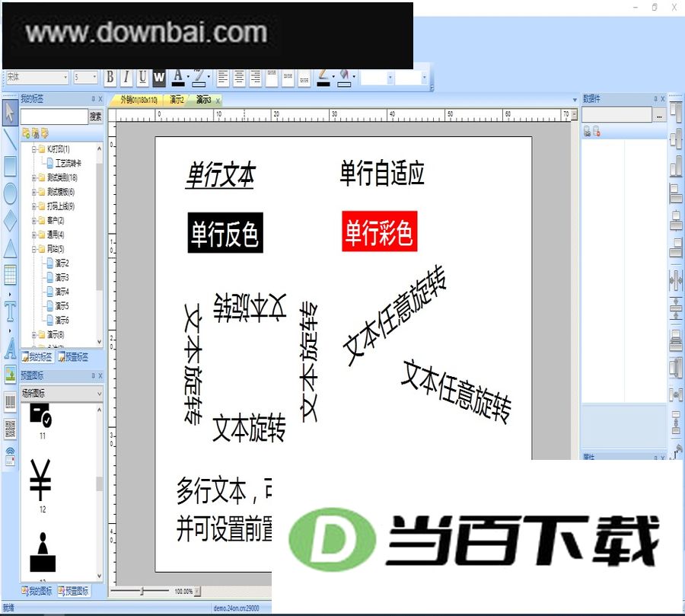685x616 pixels.
Task: Switch to the 我的标签 bottom tab
Action: [37, 357]
